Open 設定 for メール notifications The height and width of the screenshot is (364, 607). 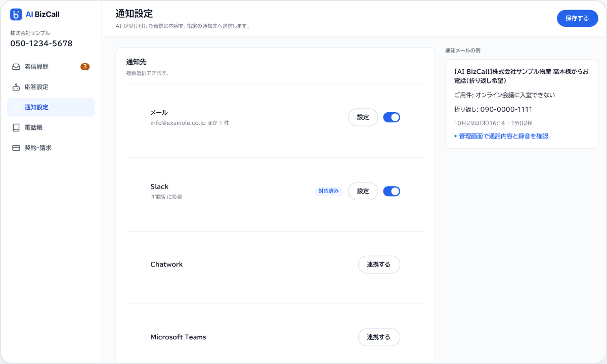coord(363,117)
